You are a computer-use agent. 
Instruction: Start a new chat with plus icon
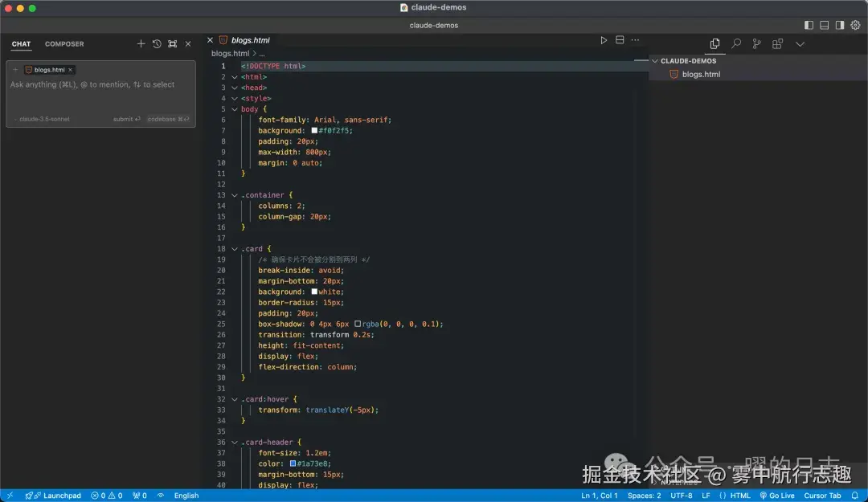(141, 43)
